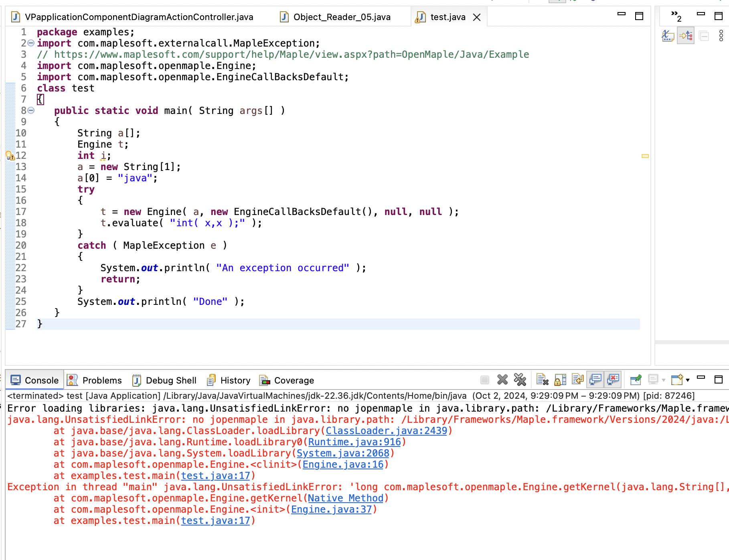Click the maplesoft URL comment on line 3
Image resolution: width=729 pixels, height=560 pixels.
click(283, 55)
